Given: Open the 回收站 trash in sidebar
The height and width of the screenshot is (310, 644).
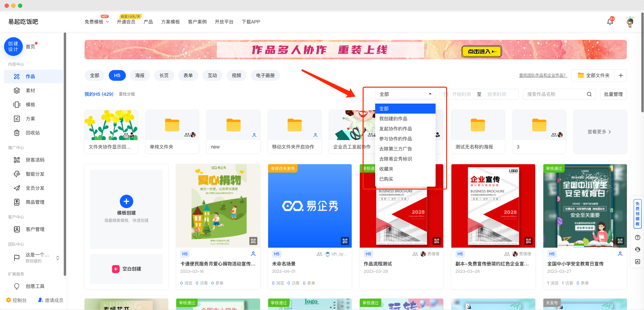Looking at the screenshot, I should (33, 133).
